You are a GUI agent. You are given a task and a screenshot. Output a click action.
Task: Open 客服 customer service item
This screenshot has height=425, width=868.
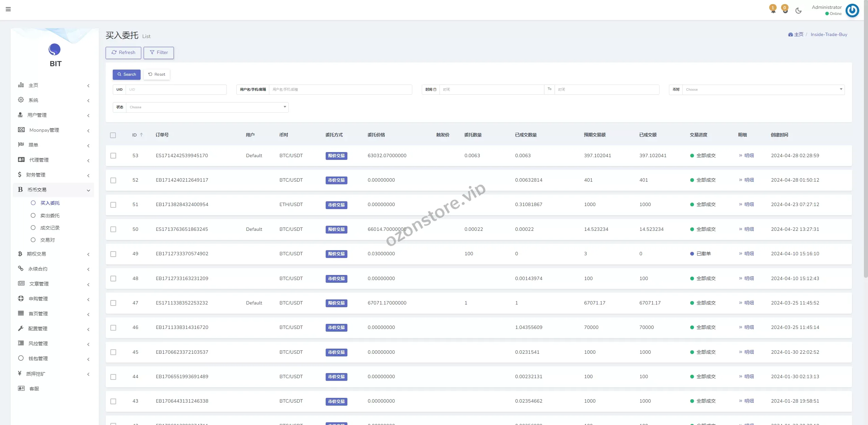click(34, 389)
